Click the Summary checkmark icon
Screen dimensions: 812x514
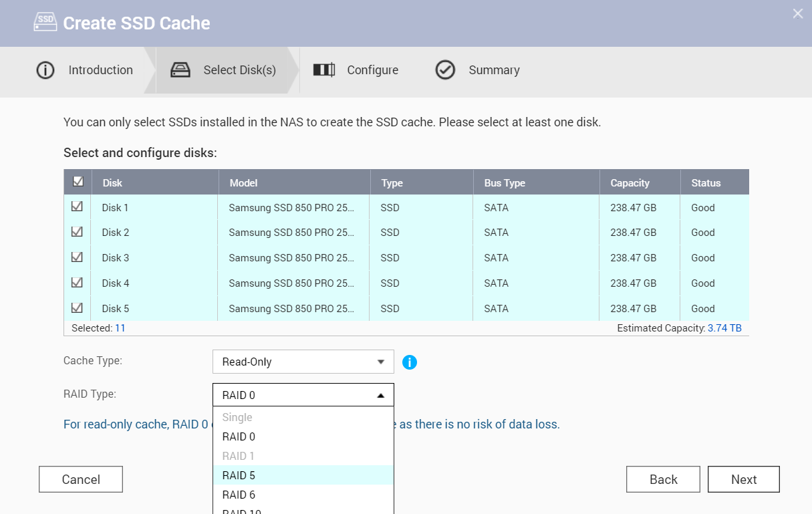[x=445, y=70]
